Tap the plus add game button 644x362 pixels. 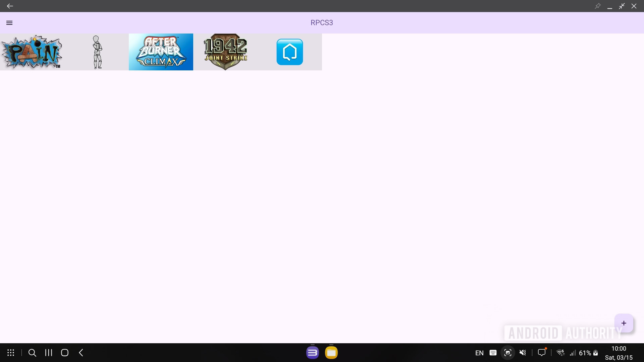[x=624, y=323]
